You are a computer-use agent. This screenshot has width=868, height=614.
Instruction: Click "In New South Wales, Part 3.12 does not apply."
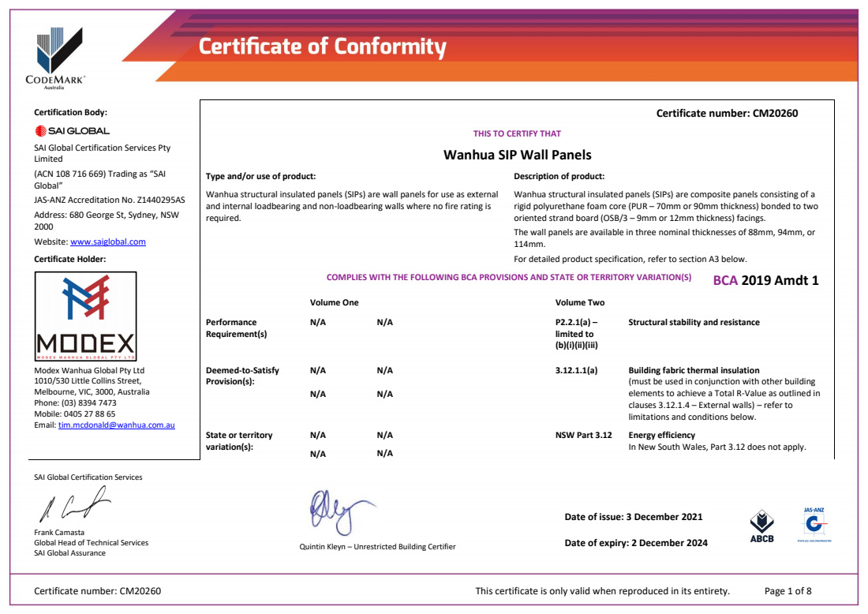point(716,447)
